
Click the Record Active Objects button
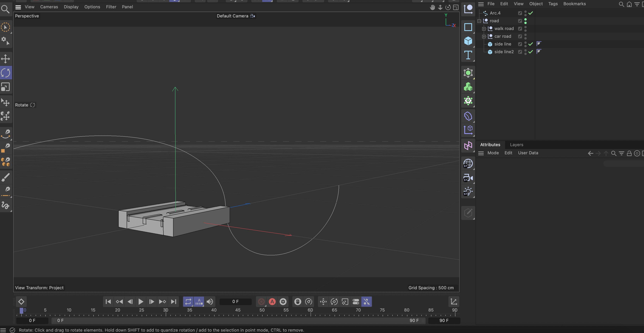(x=261, y=302)
